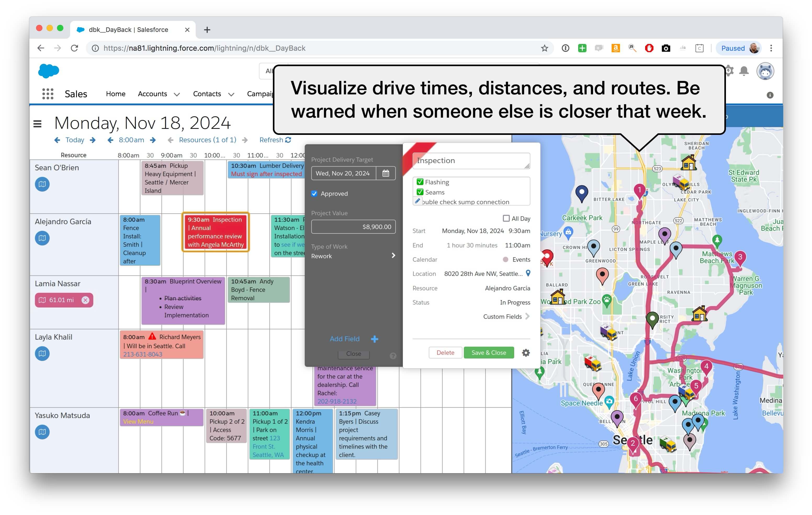Click the Add Field link
The height and width of the screenshot is (515, 812).
(x=345, y=339)
